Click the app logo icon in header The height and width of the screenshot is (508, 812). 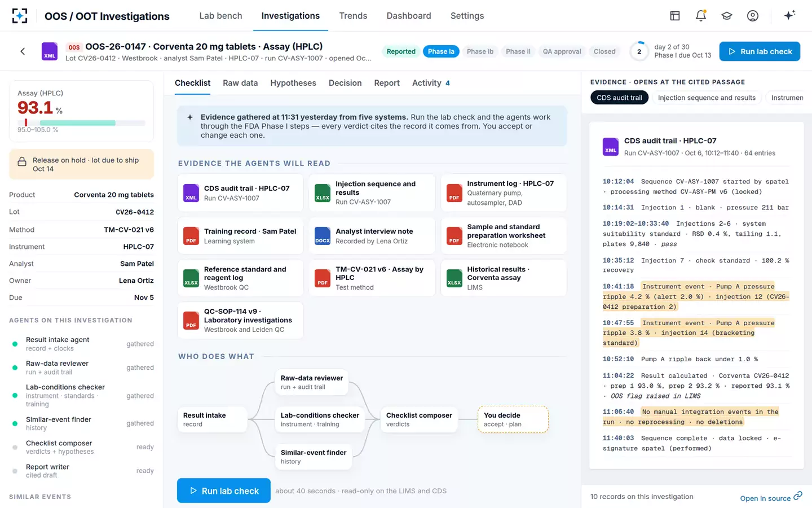[x=20, y=16]
